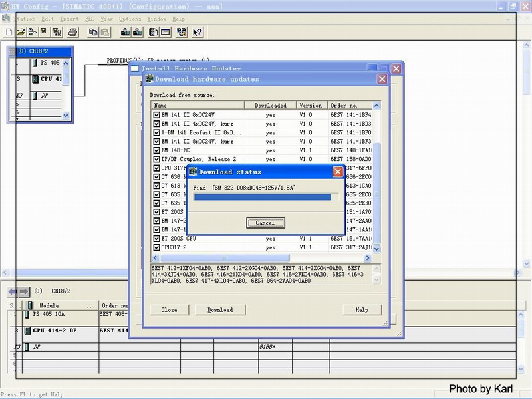Click the download status progress bar
Image resolution: width=532 pixels, height=399 pixels.
tap(266, 197)
